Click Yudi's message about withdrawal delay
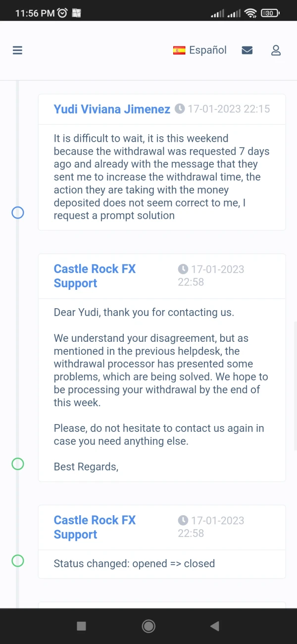Viewport: 297px width, 644px height. pyautogui.click(x=161, y=177)
